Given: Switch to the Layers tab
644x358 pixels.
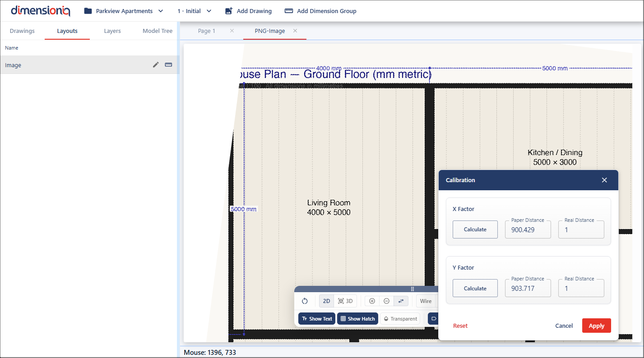Looking at the screenshot, I should point(112,31).
